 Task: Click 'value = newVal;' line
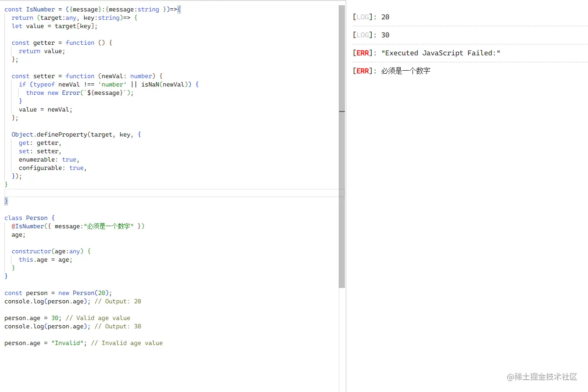point(46,109)
